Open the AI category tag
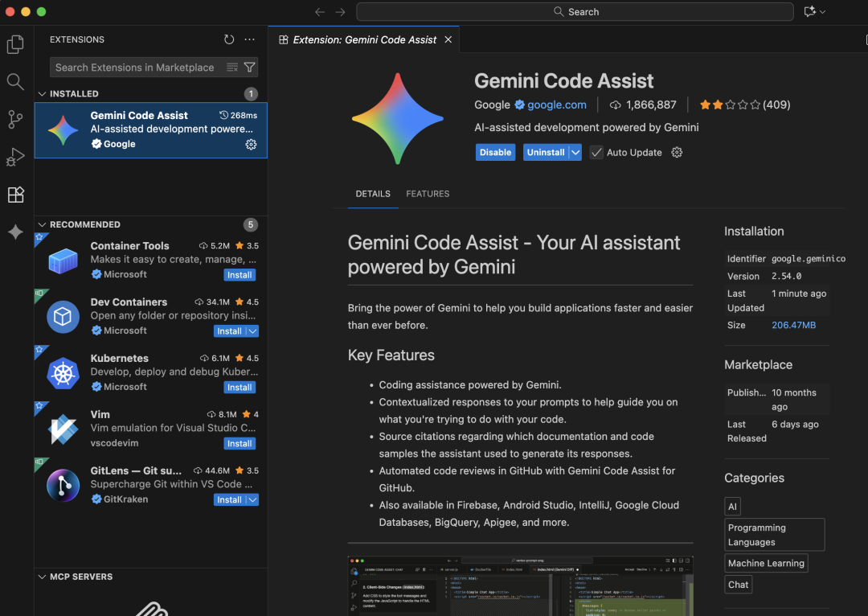 click(x=732, y=507)
